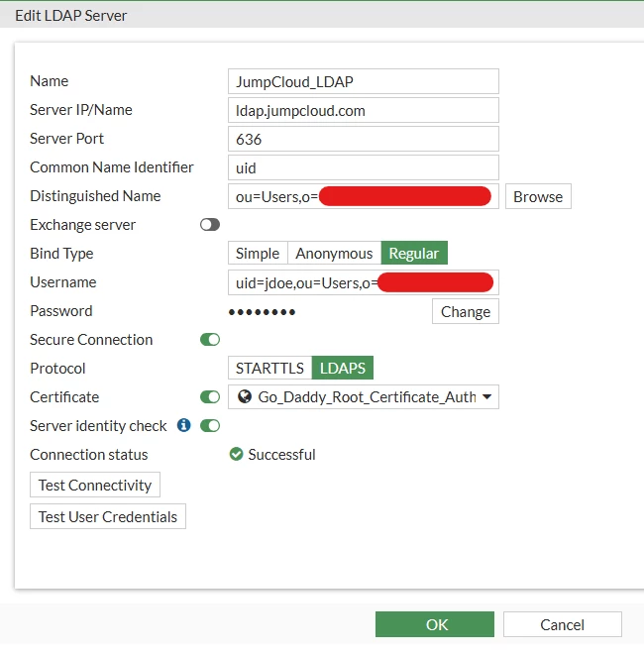Click the Common Name Identifier field

tap(364, 167)
